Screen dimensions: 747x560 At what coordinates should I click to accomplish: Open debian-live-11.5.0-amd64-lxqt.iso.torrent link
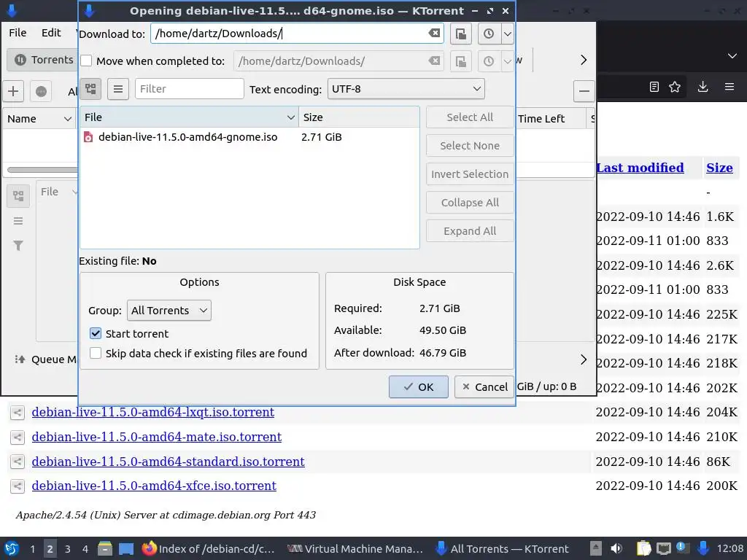tap(153, 412)
